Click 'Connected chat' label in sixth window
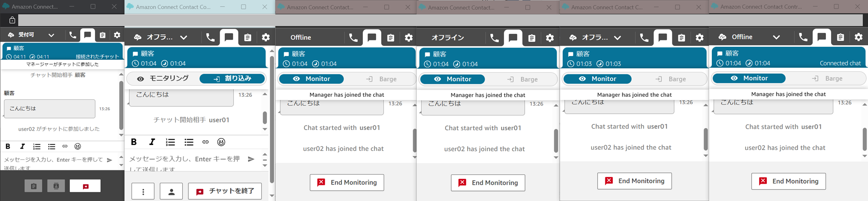 click(x=840, y=63)
